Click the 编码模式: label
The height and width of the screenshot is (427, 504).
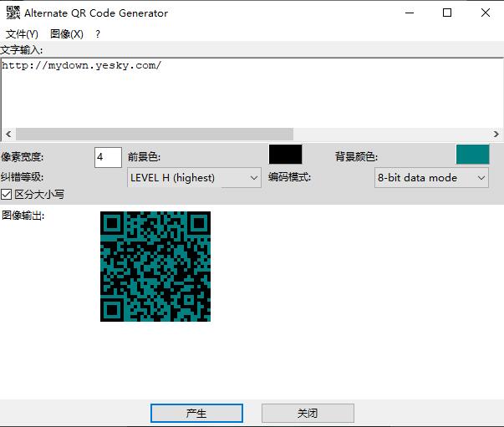pos(289,176)
